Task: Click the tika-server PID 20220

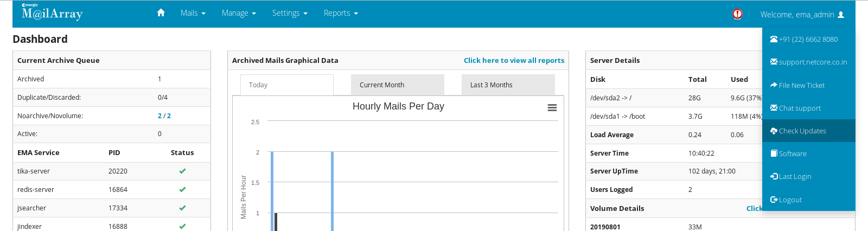Action: click(118, 171)
